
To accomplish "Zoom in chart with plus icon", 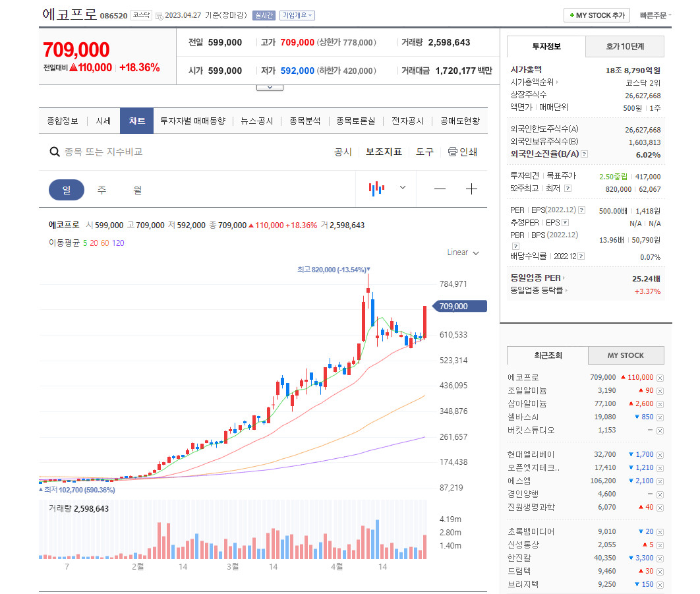I will point(471,189).
